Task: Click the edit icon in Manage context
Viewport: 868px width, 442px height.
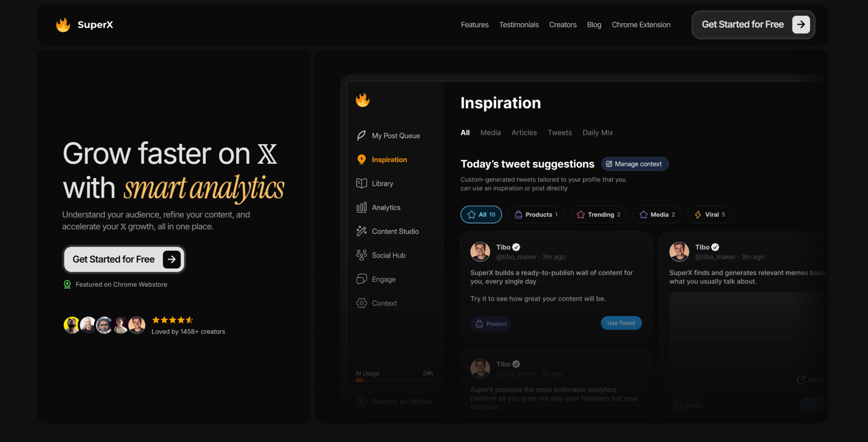Action: (x=609, y=164)
